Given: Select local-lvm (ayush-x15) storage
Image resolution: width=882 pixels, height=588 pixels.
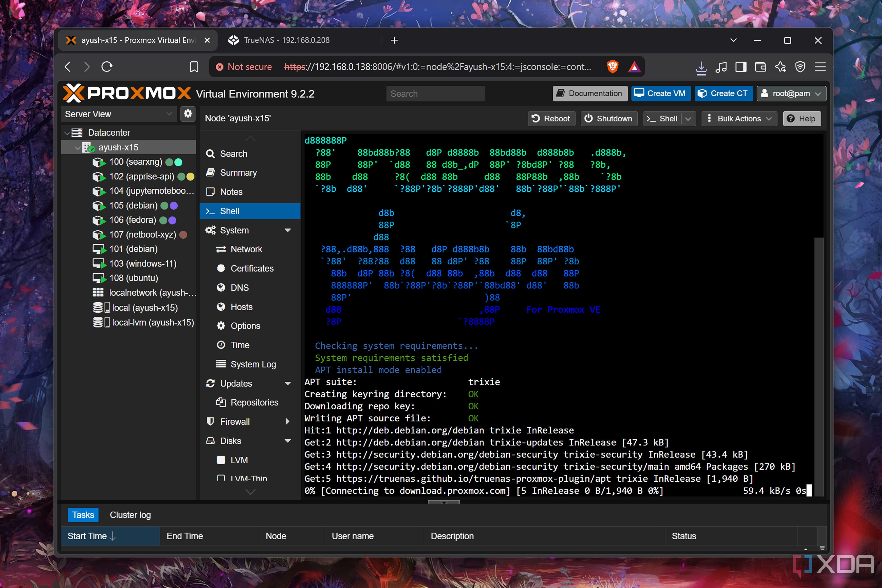Looking at the screenshot, I should pos(128,323).
